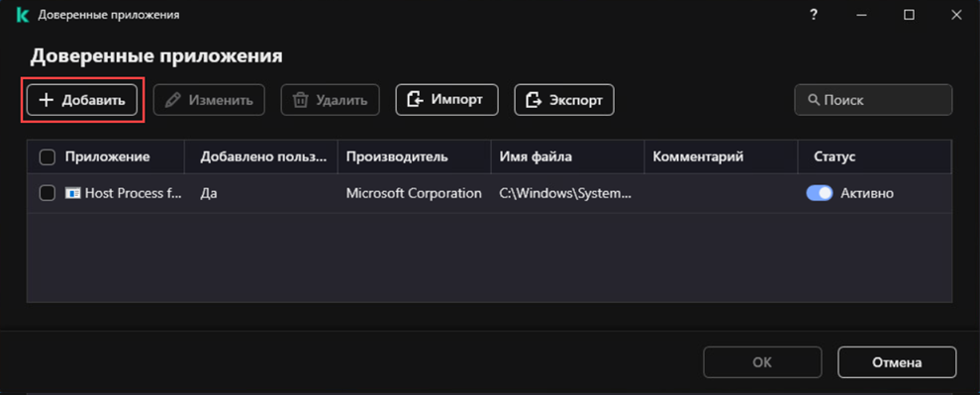The width and height of the screenshot is (980, 395).
Task: Open the Импорт dialog
Action: coord(446,100)
